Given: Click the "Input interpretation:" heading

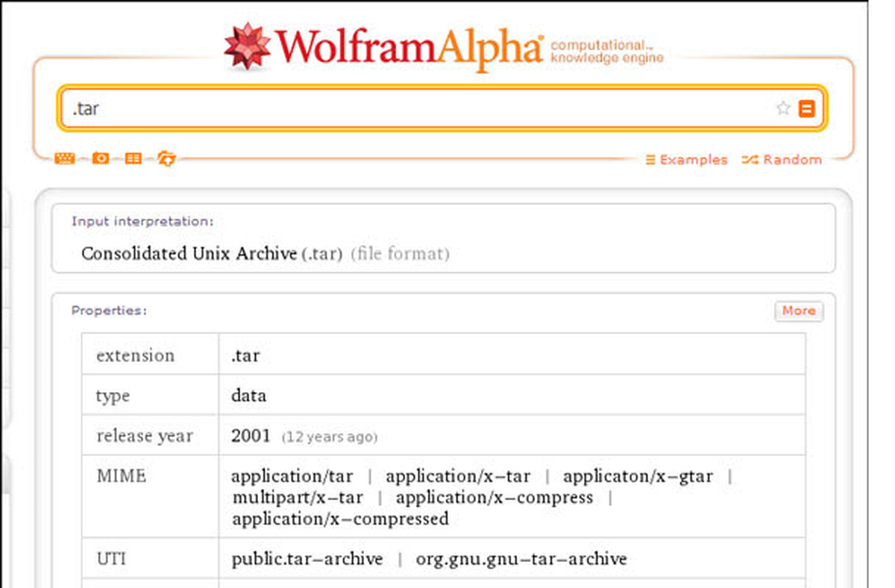Looking at the screenshot, I should [x=142, y=221].
